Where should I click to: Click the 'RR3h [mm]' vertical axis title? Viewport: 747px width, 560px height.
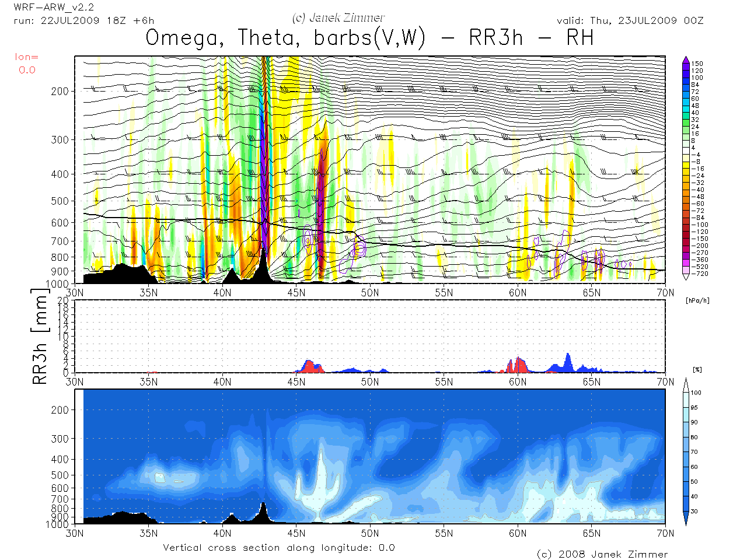[x=40, y=336]
